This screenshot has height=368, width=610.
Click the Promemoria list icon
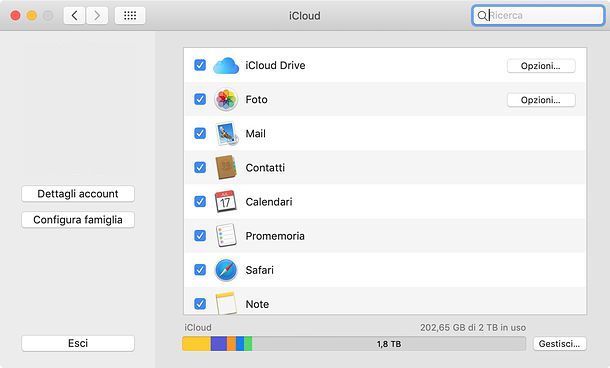coord(226,235)
